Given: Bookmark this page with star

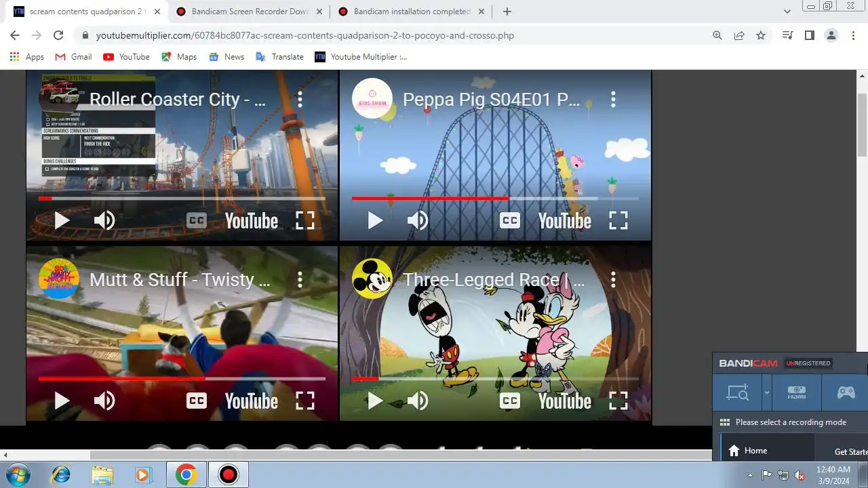Looking at the screenshot, I should tap(761, 35).
